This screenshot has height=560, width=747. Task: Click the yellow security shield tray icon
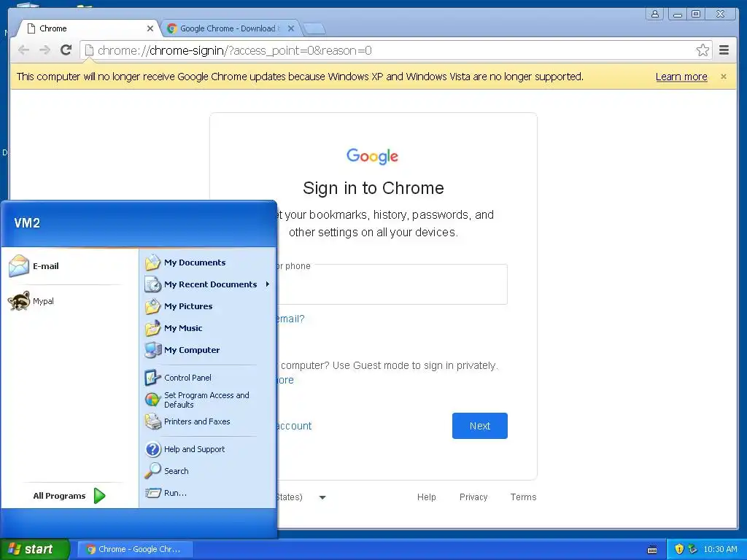click(679, 549)
